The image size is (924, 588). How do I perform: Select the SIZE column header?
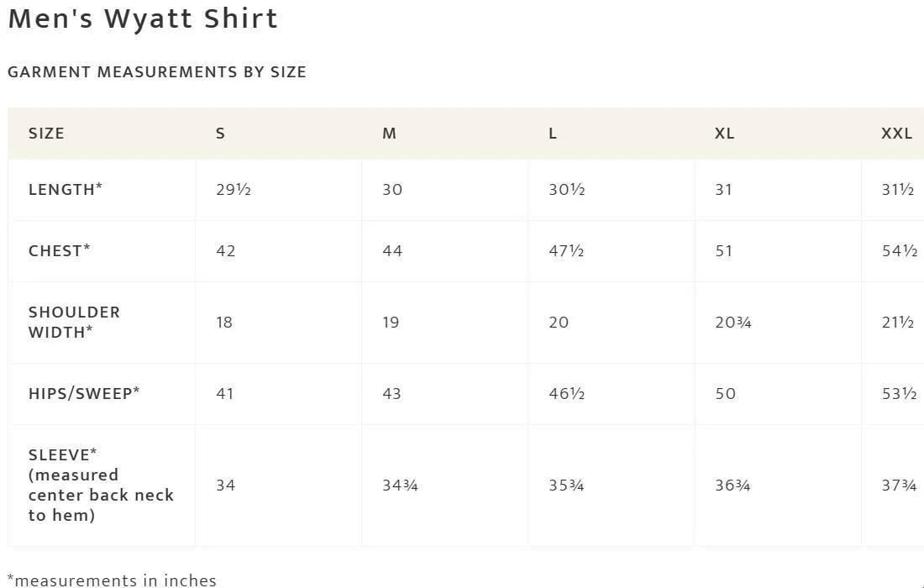click(x=46, y=134)
